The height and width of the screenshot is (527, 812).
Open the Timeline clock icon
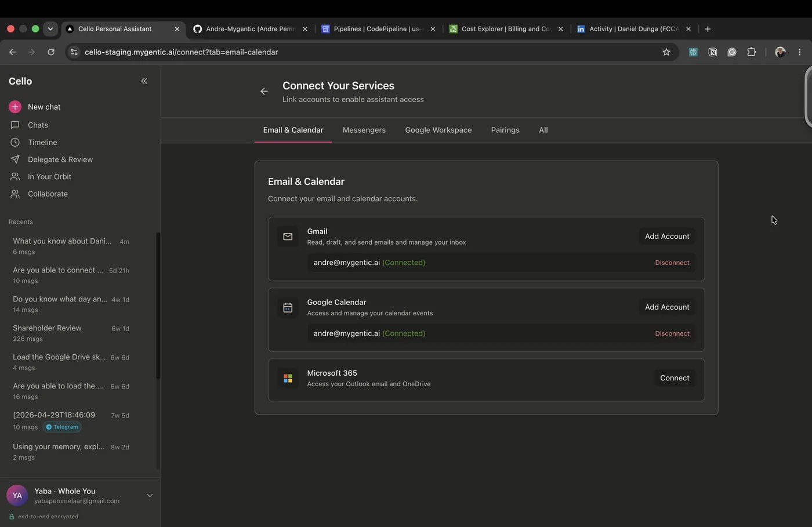[15, 142]
